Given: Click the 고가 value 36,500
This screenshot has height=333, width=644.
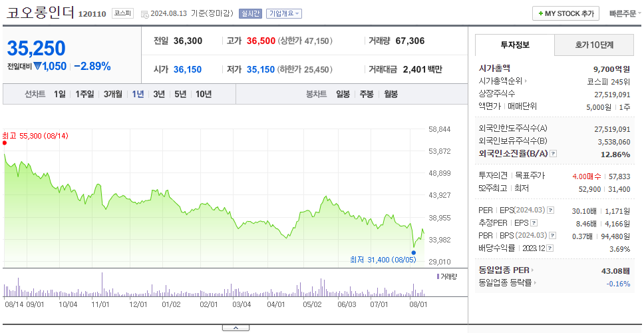Looking at the screenshot, I should [x=261, y=41].
